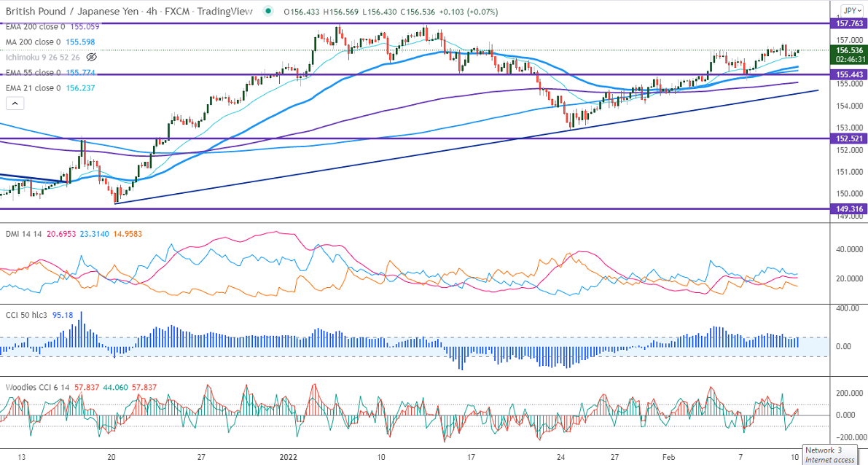This screenshot has width=868, height=465.
Task: Click the DMI value 23.3140
Action: 95,234
